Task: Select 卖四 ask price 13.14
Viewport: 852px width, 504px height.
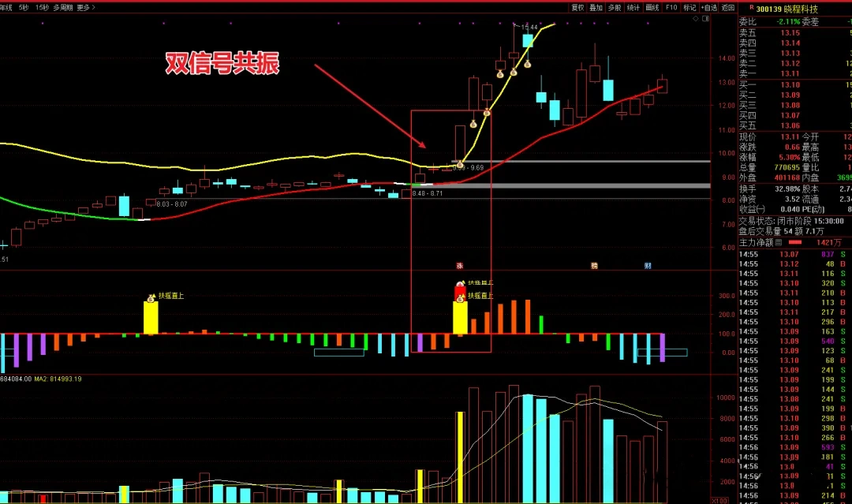Action: tap(790, 43)
